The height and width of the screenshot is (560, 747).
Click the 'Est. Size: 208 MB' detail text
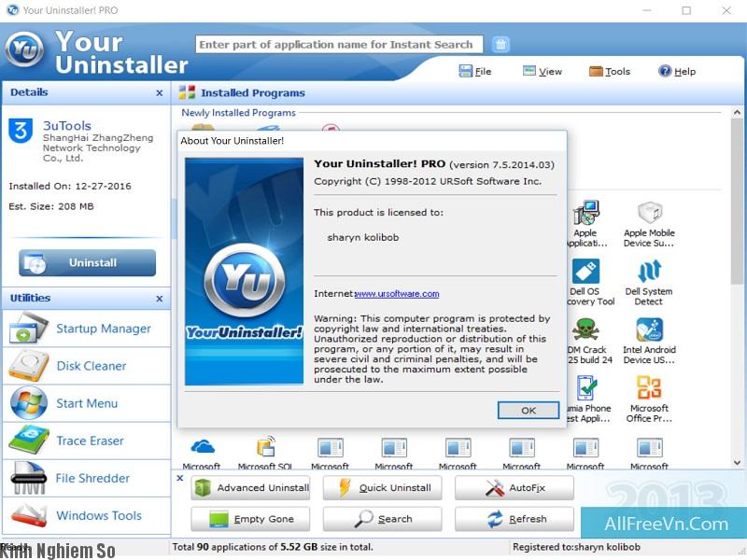coord(51,206)
